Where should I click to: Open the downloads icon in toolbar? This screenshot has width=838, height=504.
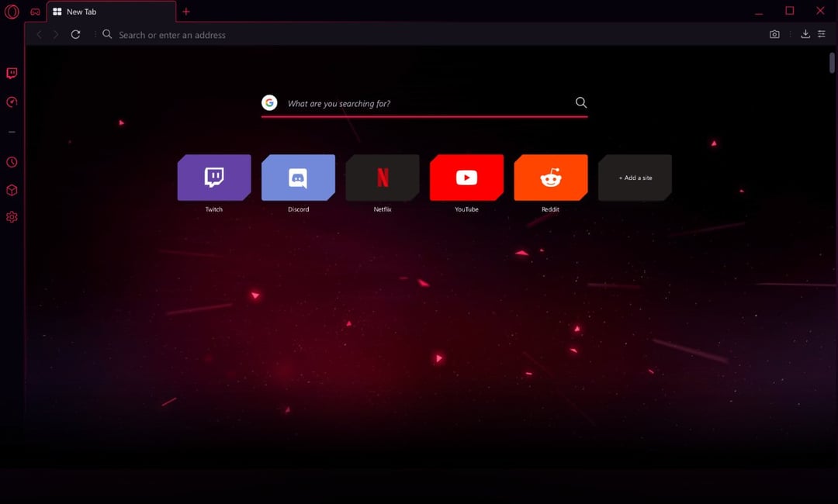pos(805,34)
